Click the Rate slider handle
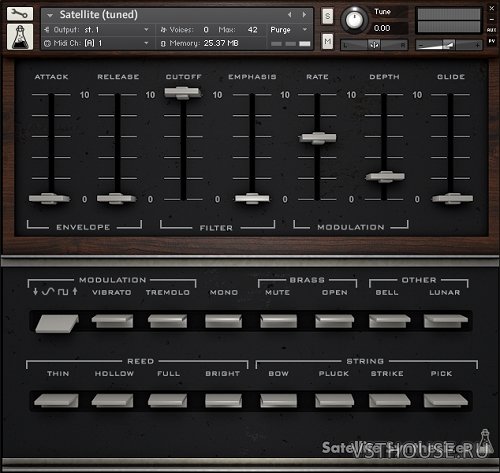 pos(318,138)
